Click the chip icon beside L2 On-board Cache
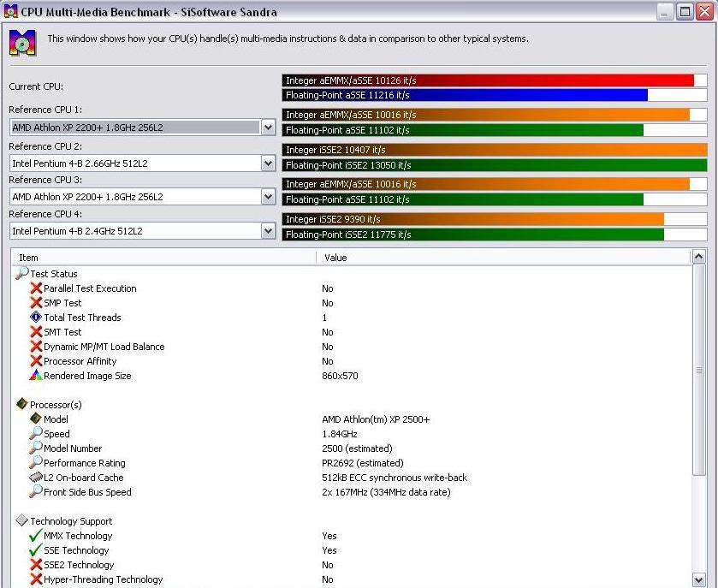 [36, 478]
